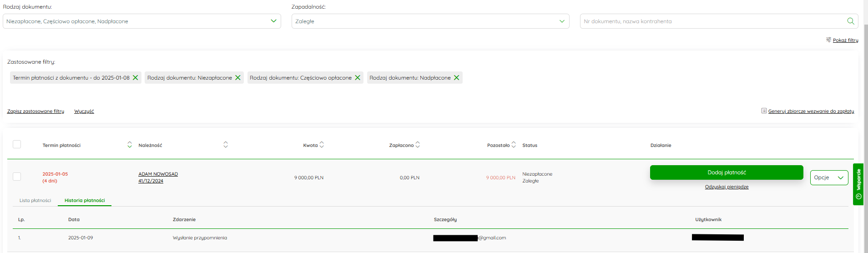Sort by Kwota column arrows
The height and width of the screenshot is (253, 868).
tap(322, 145)
